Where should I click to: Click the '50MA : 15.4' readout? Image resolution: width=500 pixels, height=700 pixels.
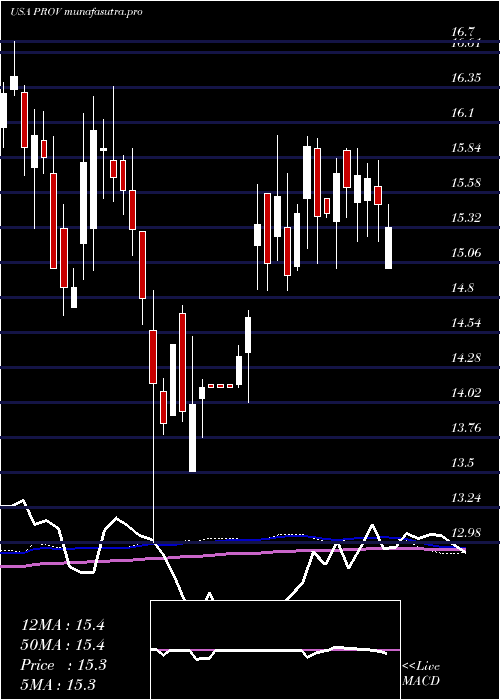click(62, 645)
